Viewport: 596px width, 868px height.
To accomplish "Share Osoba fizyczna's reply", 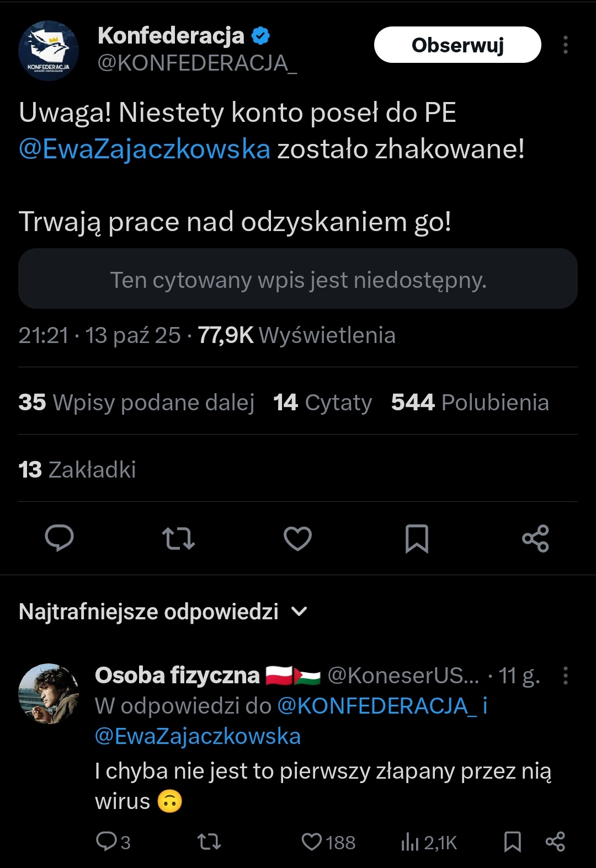I will click(555, 842).
